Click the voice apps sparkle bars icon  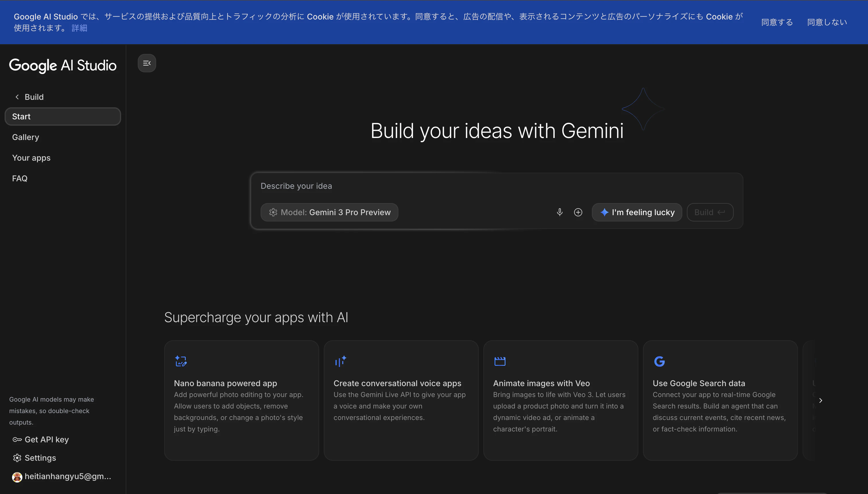(340, 361)
